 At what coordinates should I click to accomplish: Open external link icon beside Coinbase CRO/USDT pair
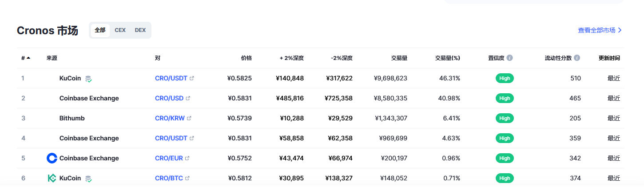click(x=192, y=138)
